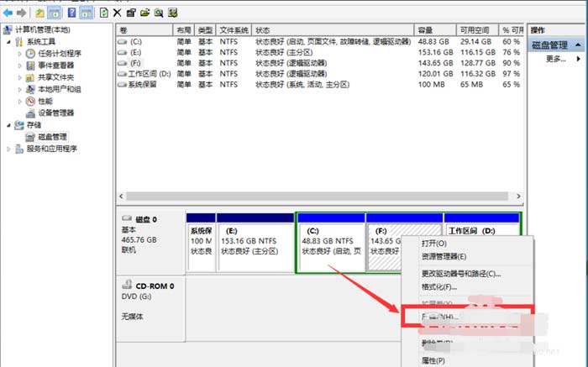The height and width of the screenshot is (367, 588).
Task: Click the volume list scroll-right arrow
Action: point(518,196)
